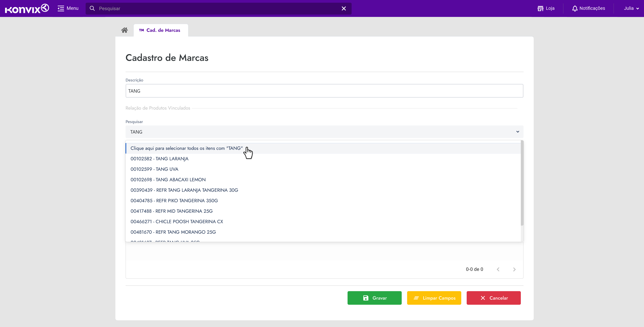Select all items with "TANG"

(x=186, y=148)
